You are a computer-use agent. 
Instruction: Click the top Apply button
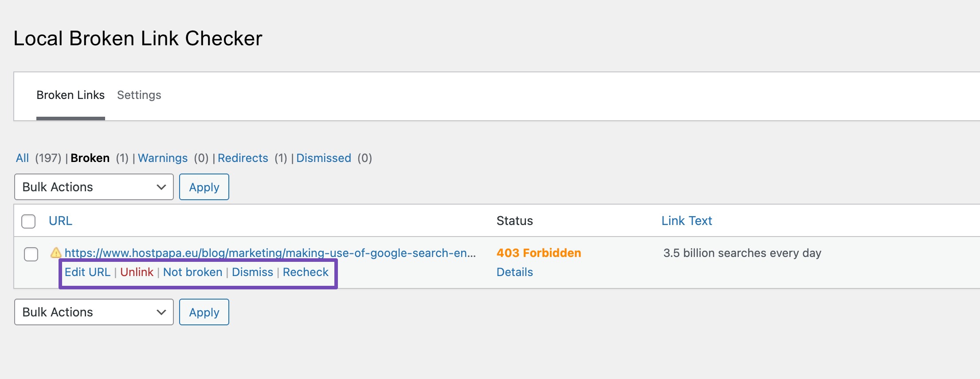click(204, 187)
